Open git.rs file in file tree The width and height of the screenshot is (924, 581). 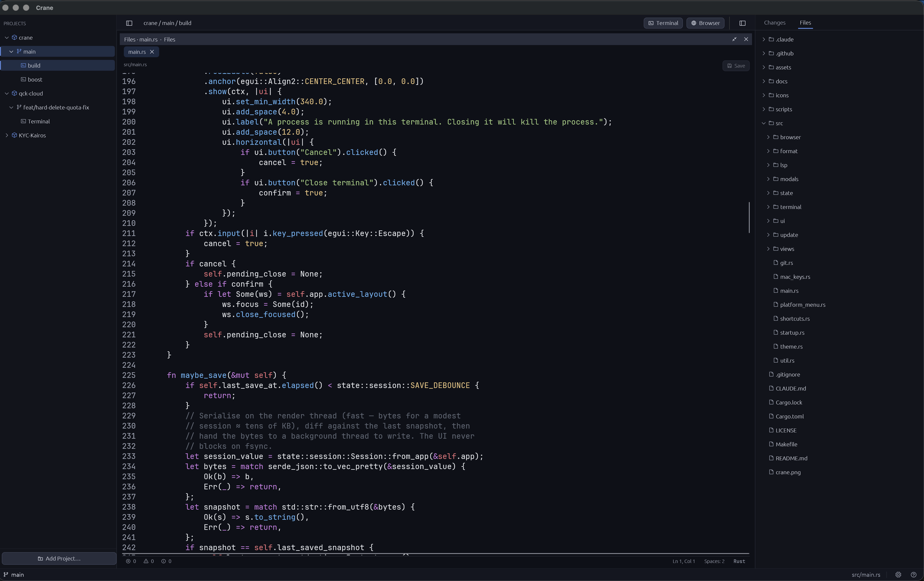pos(786,263)
